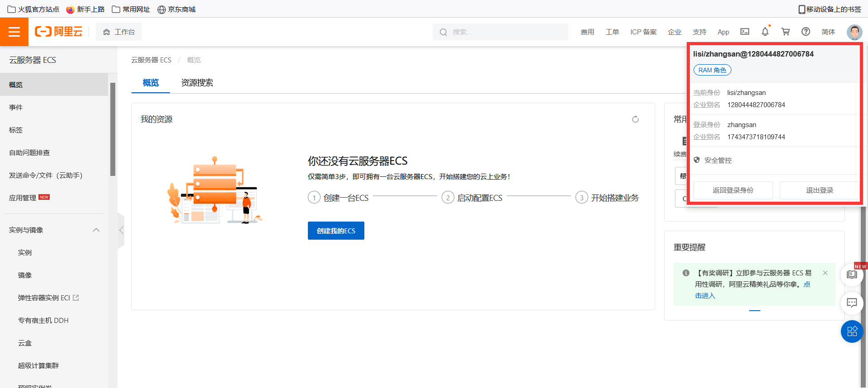This screenshot has height=388, width=868.
Task: Click the RAM 角色 badge
Action: [712, 70]
